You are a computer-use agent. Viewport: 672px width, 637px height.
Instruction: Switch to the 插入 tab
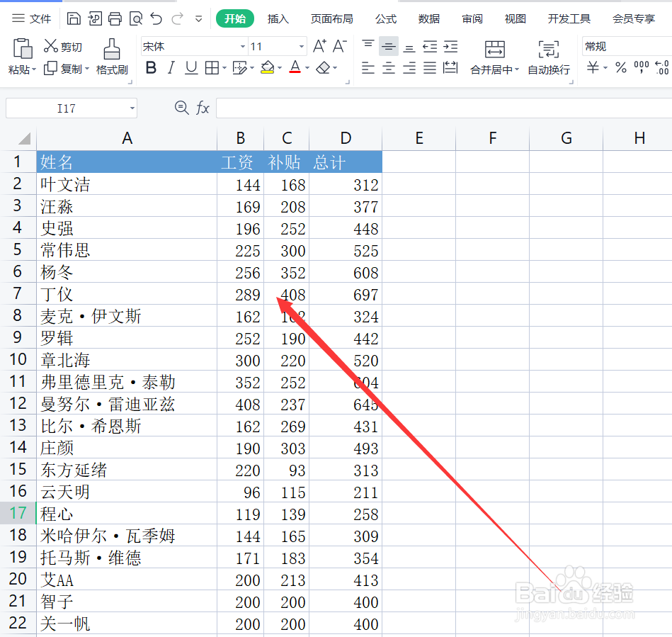[278, 19]
